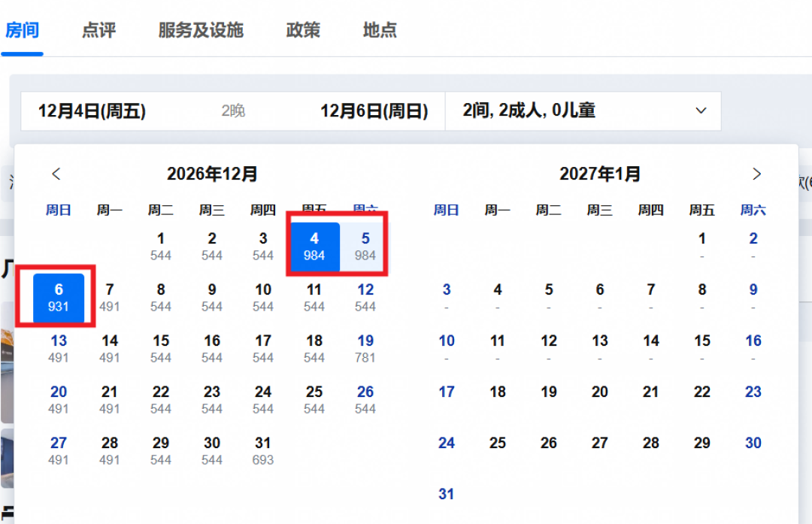Choose December 29 in the calendar
This screenshot has height=524, width=812.
[x=161, y=451]
